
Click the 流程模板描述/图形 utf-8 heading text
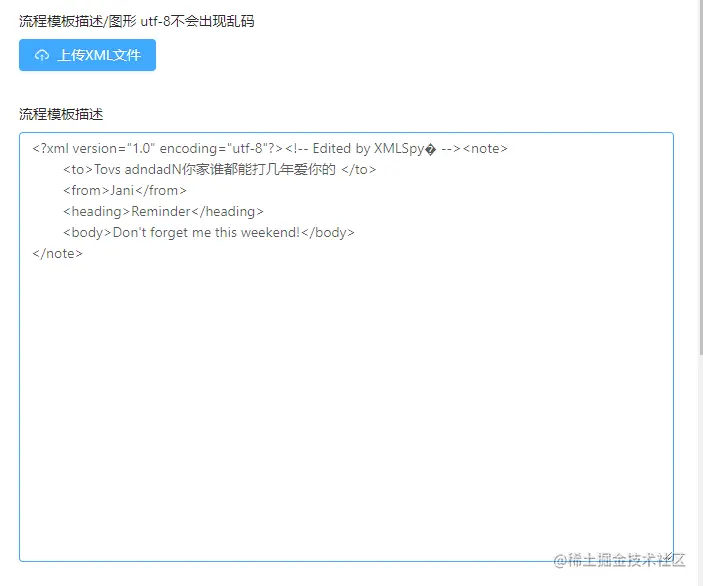pos(137,21)
